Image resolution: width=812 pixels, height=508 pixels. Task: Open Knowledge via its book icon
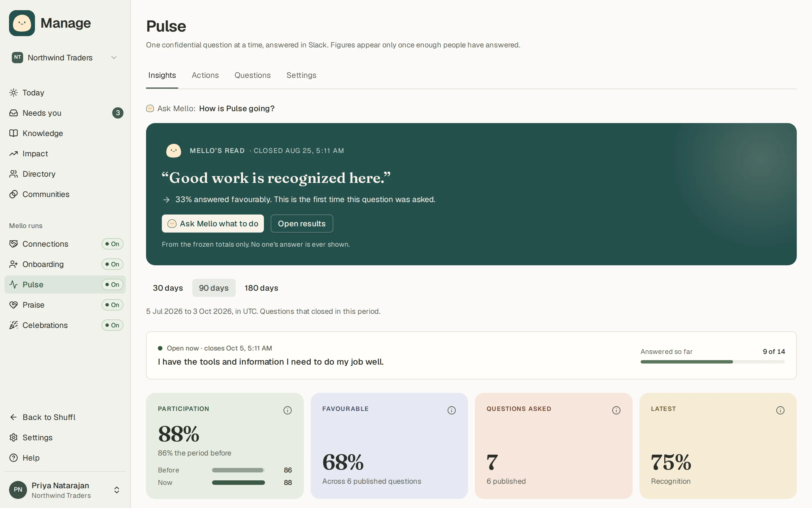coord(14,133)
